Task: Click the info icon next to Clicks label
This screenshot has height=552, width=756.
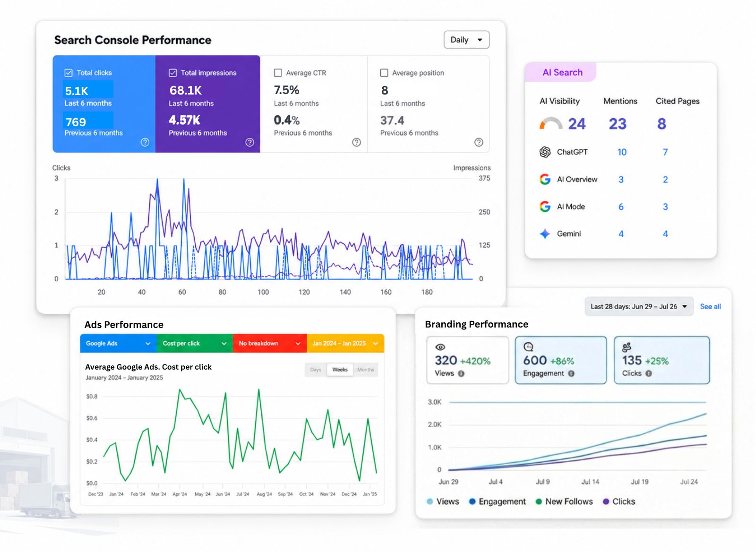Action: tap(649, 373)
